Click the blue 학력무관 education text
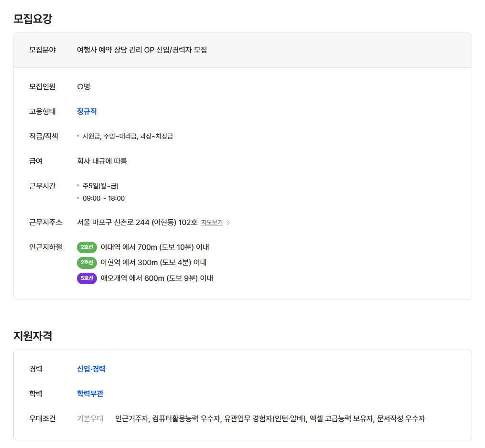 click(90, 394)
